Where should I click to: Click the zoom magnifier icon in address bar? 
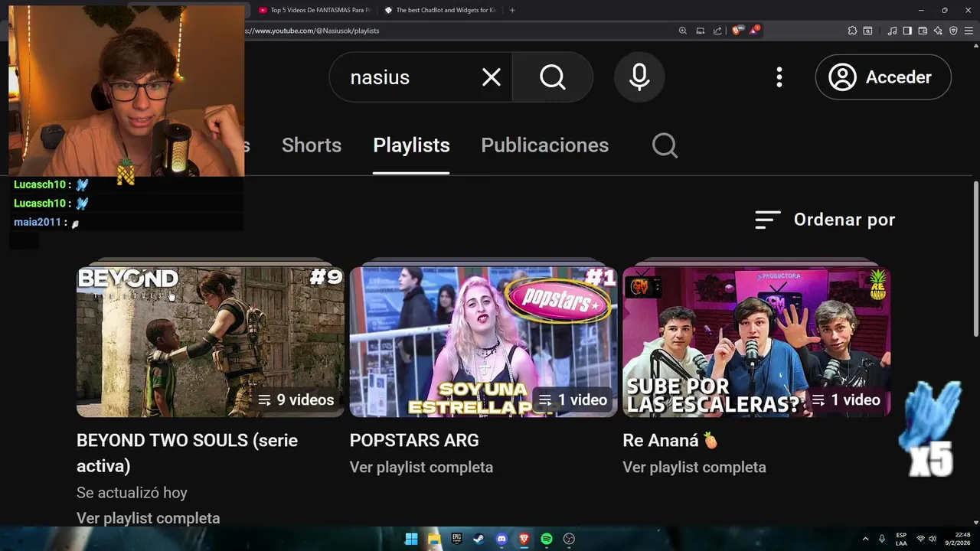click(x=682, y=31)
